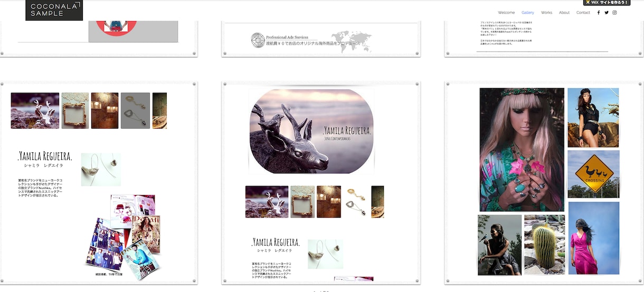The image size is (644, 292).
Task: Open the Works page
Action: [x=547, y=13]
